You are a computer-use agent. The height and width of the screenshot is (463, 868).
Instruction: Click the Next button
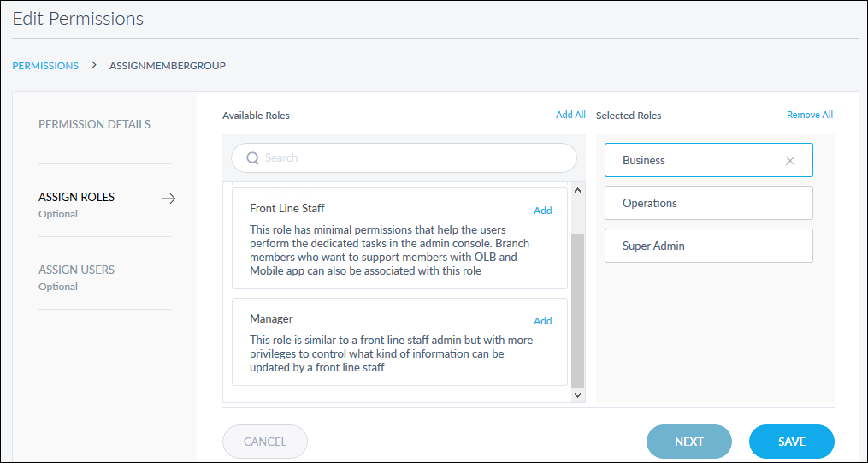click(689, 442)
